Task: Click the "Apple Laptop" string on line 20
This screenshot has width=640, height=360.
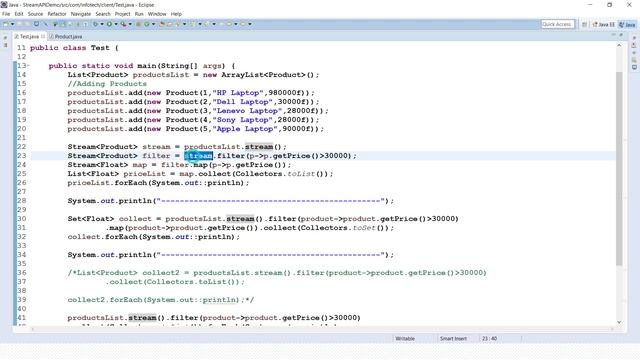Action: (x=245, y=129)
